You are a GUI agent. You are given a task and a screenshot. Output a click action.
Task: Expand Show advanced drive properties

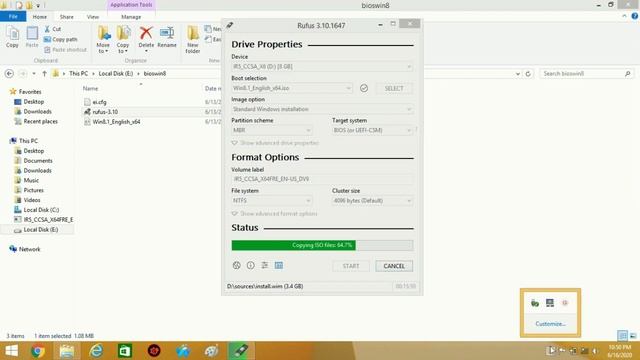[275, 143]
